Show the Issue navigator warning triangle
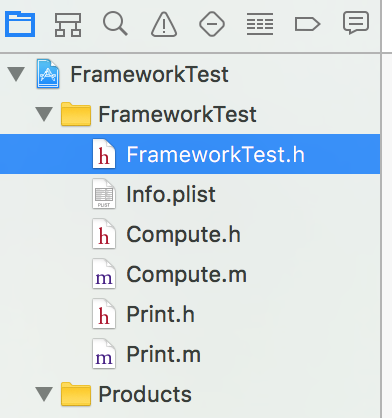This screenshot has height=418, width=392. (164, 24)
